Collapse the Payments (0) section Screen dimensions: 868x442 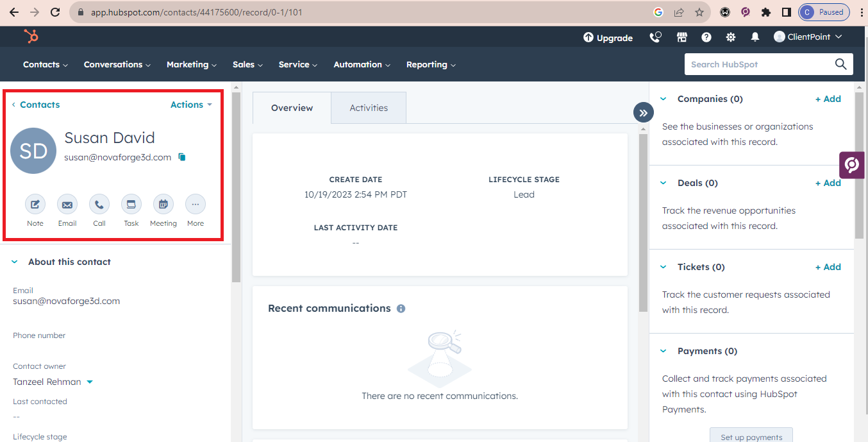click(664, 351)
